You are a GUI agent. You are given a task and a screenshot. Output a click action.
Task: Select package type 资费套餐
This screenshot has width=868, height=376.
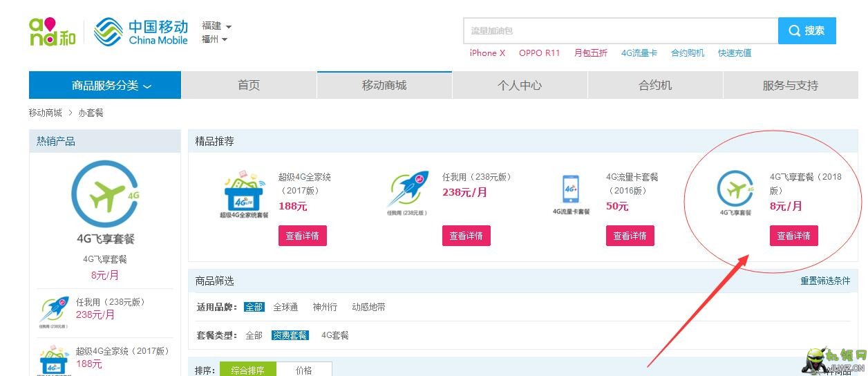click(290, 335)
